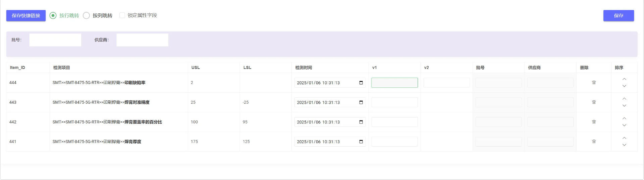Open calendar picker for item 443 检测时间

coord(361,102)
